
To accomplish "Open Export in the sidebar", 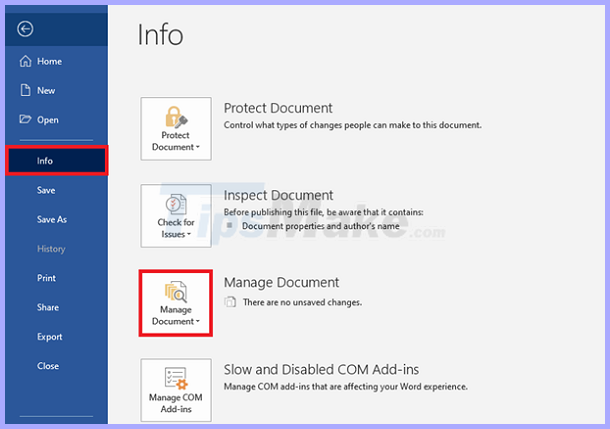I will 56,337.
